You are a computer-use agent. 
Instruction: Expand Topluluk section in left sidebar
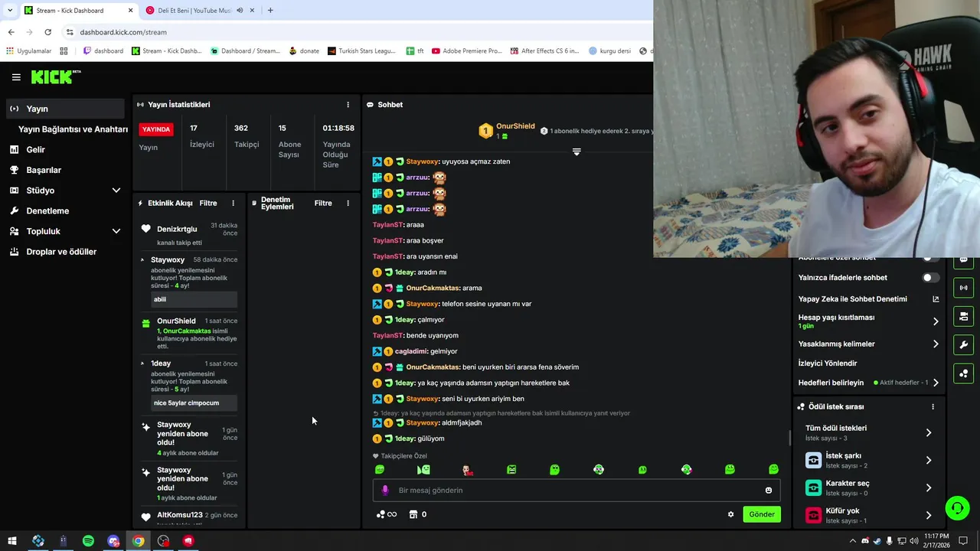tap(116, 231)
